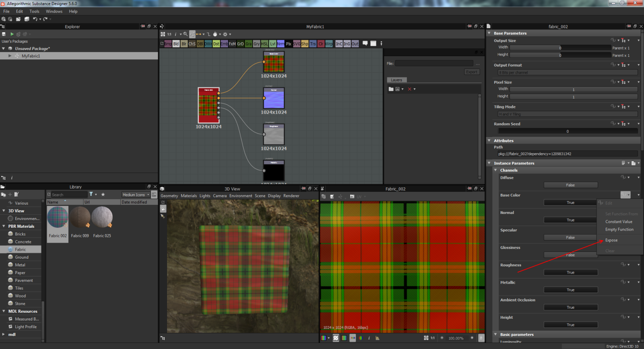
Task: Click the favorites star icon in the Library
Action: [103, 194]
